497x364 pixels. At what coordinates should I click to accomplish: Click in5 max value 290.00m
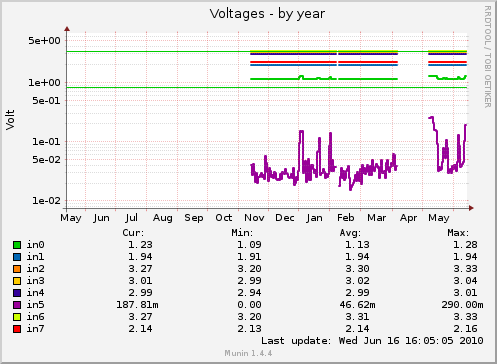tap(462, 305)
